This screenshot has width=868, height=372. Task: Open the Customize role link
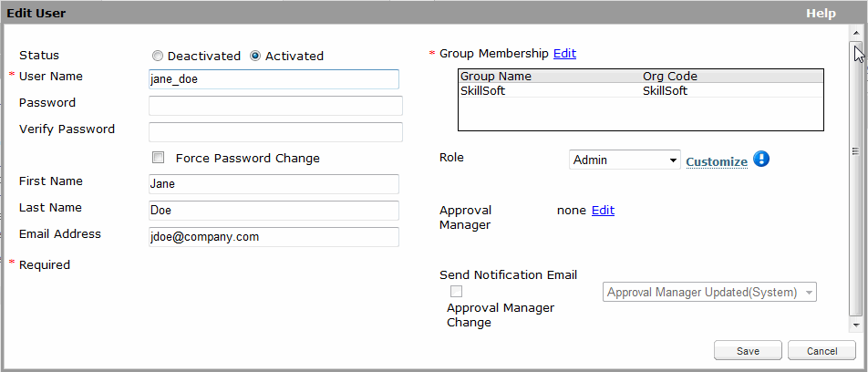717,161
